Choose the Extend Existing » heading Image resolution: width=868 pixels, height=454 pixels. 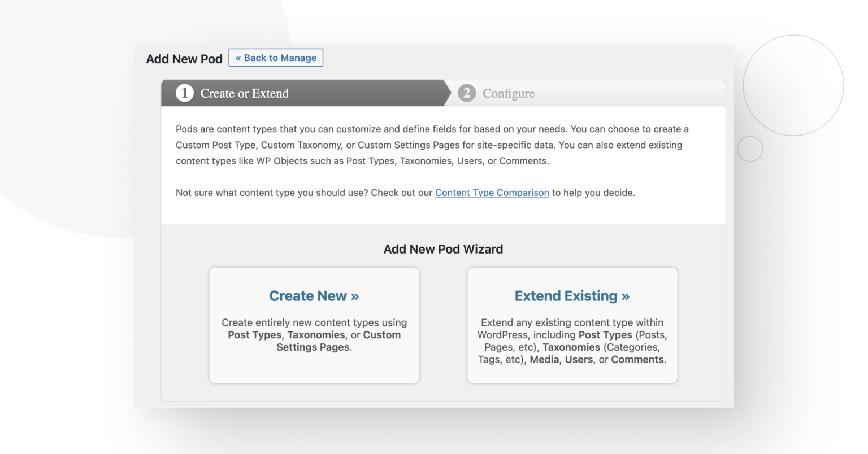572,296
